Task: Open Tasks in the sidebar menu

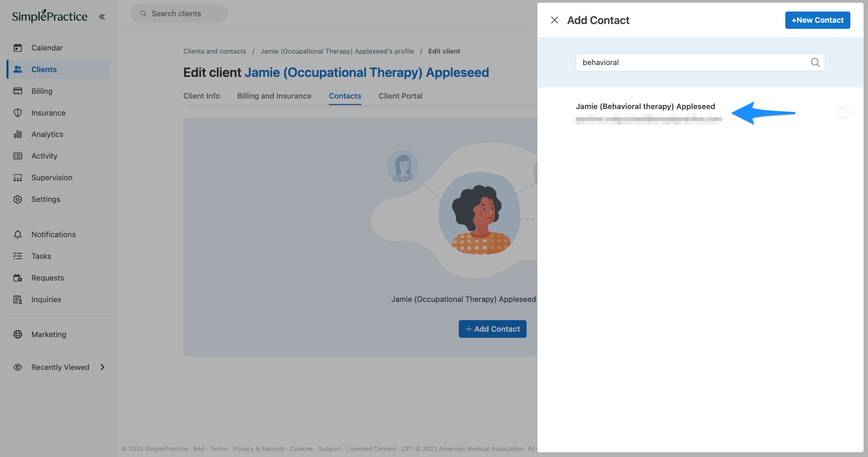Action: point(58,256)
